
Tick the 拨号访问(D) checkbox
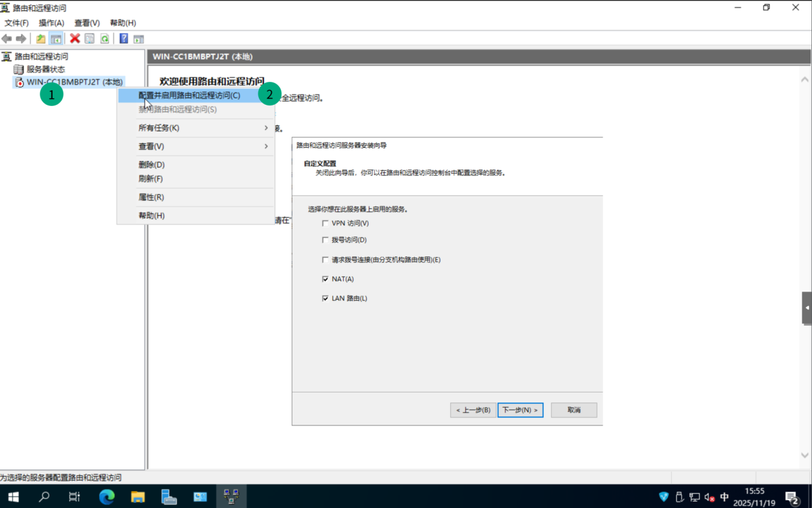[325, 240]
